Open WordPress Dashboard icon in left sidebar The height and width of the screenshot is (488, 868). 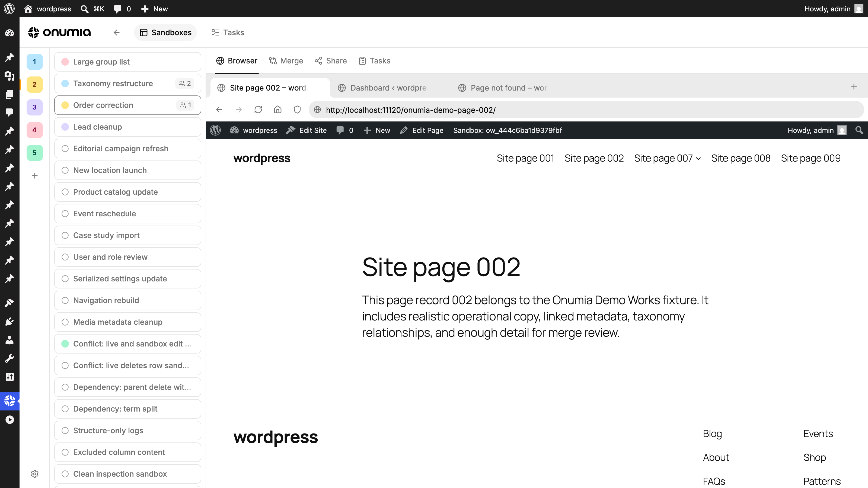click(9, 33)
